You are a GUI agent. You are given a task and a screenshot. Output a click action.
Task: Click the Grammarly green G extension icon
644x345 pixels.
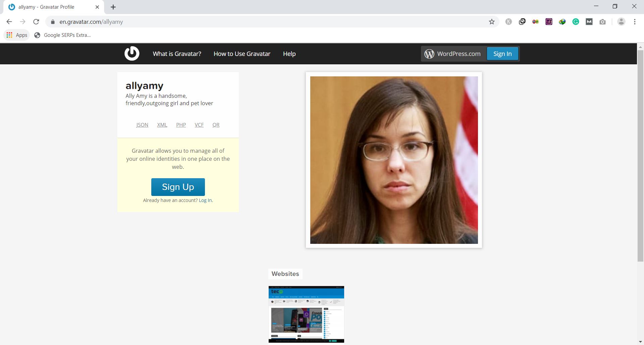point(576,22)
